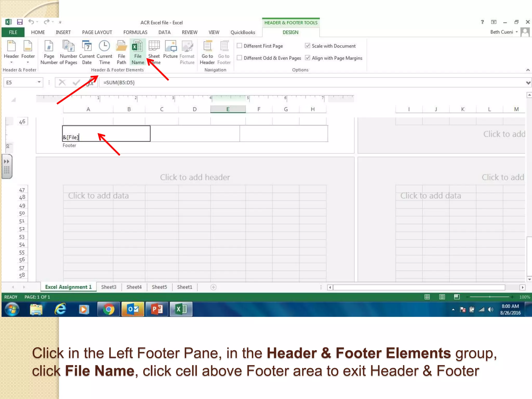Confirm the formula bar entry
Image resolution: width=532 pixels, height=399 pixels.
76,83
